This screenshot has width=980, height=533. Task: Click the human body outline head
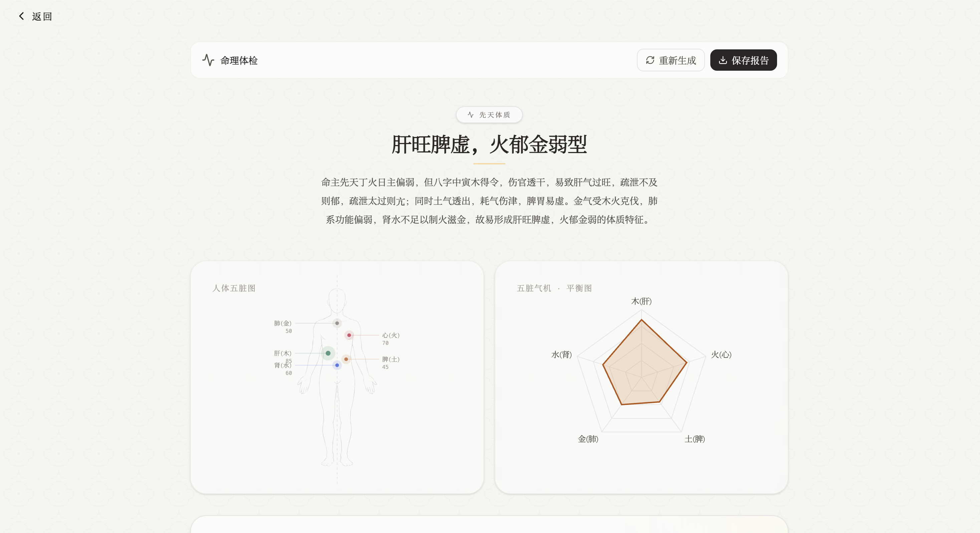click(x=337, y=300)
